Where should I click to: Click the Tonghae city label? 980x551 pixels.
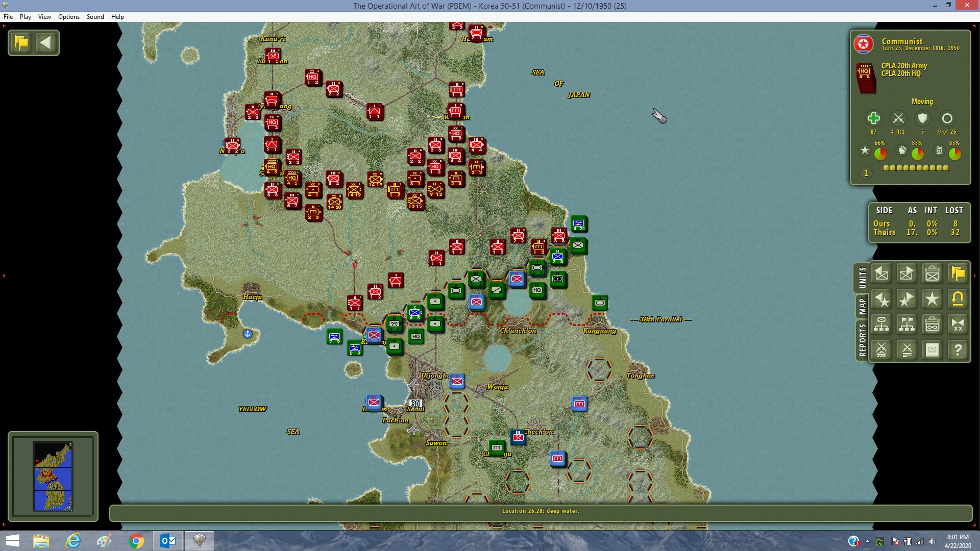(x=641, y=375)
